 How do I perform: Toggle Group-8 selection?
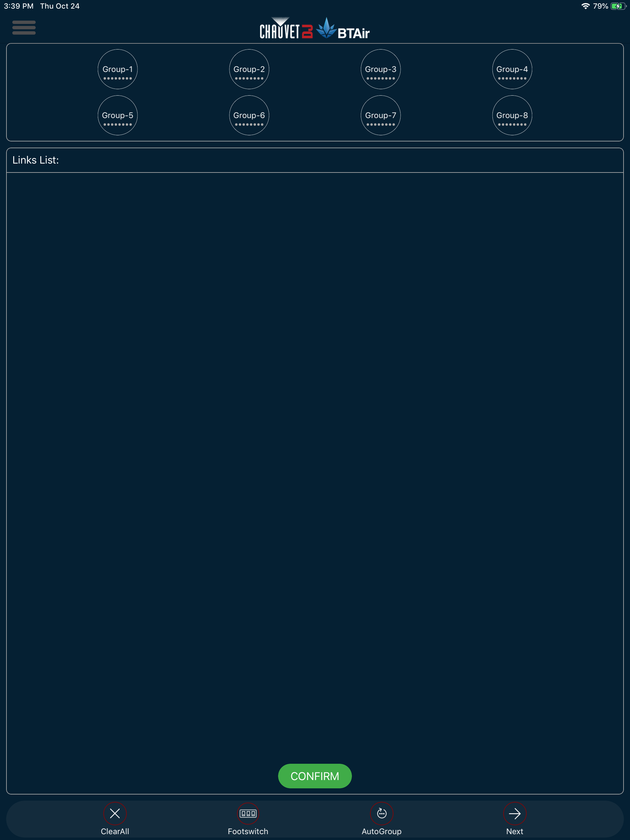(512, 115)
